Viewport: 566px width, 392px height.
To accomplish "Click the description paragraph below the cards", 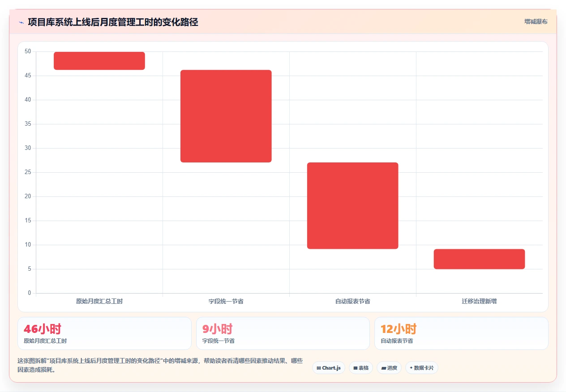I will click(161, 366).
